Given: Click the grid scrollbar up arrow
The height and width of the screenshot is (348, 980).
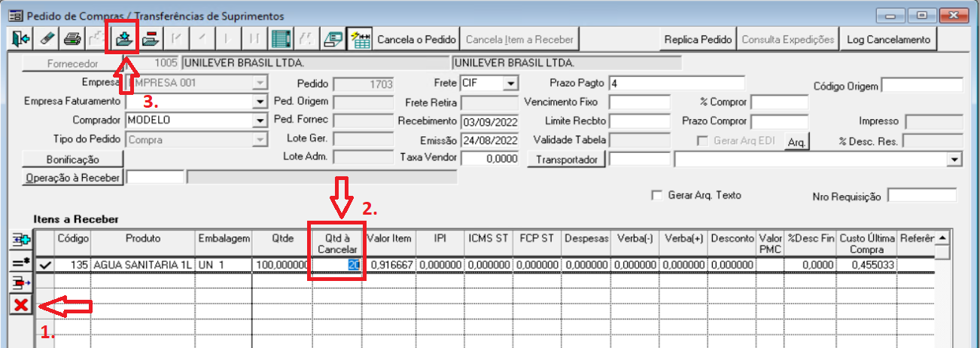Looking at the screenshot, I should (x=942, y=237).
